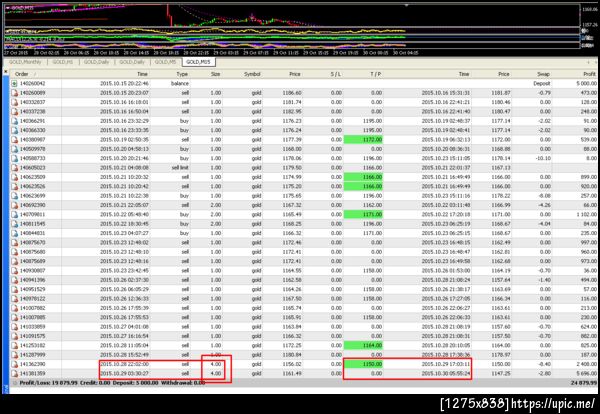Click the buy icon of order 140366291
The image size is (600, 414).
[x=15, y=121]
